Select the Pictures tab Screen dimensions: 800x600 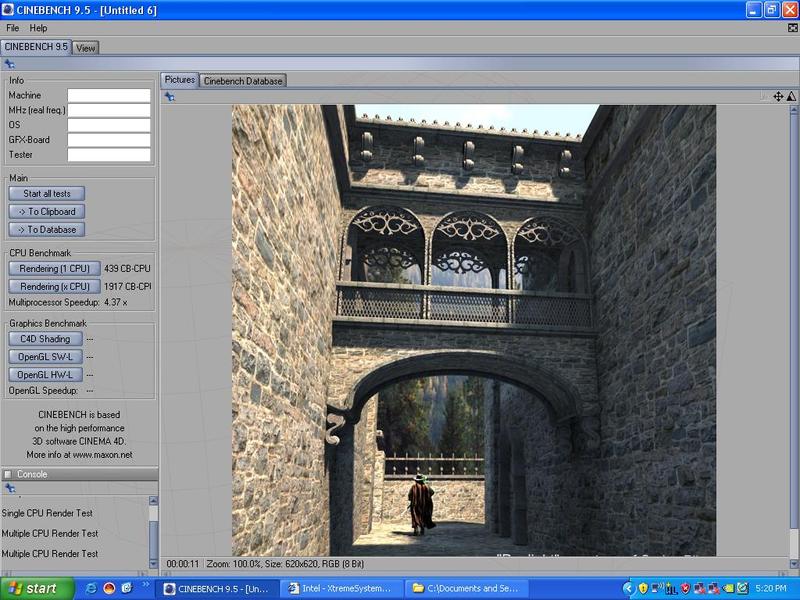[180, 80]
